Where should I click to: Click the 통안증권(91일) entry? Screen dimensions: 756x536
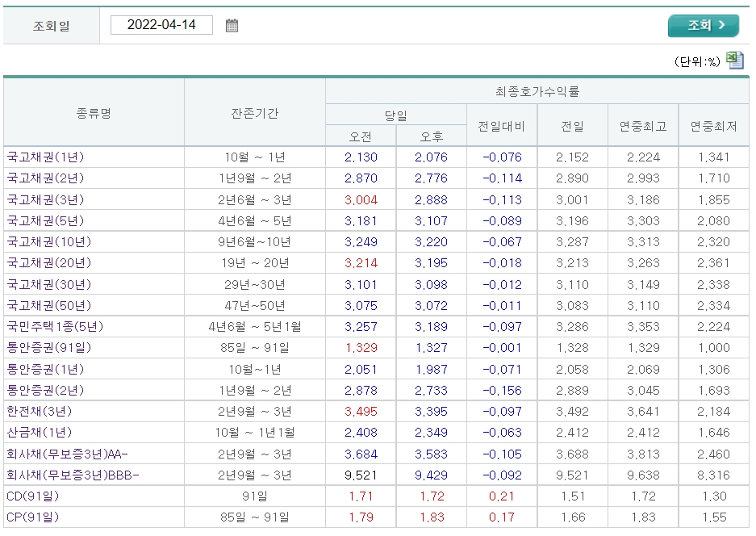(x=50, y=347)
